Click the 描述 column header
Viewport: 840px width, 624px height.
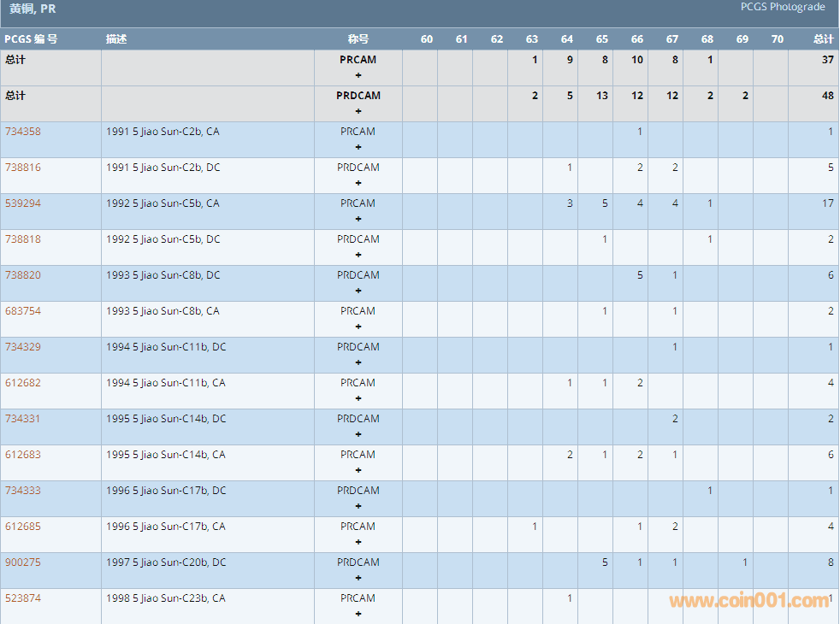pos(116,39)
